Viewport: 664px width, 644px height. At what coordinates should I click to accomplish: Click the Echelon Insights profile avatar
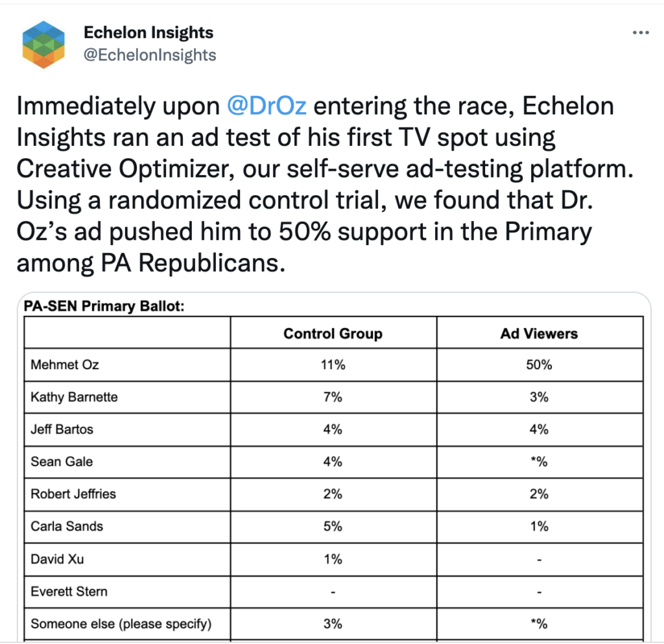point(44,45)
